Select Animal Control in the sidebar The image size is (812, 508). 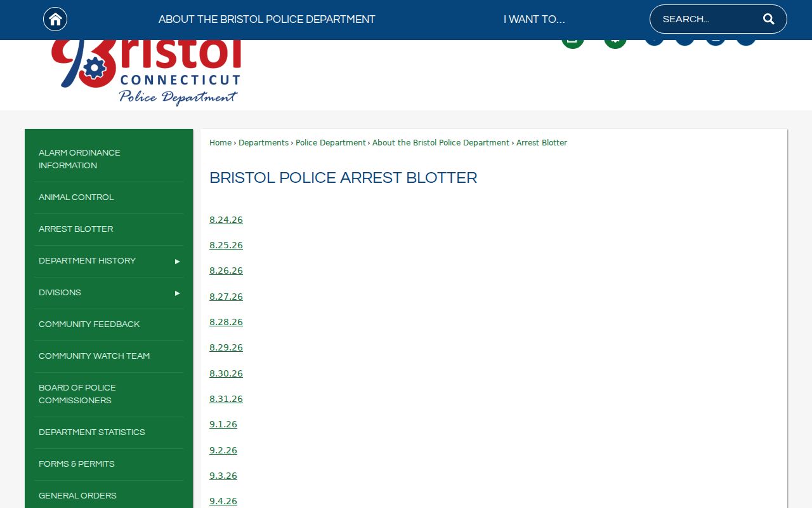(108, 197)
